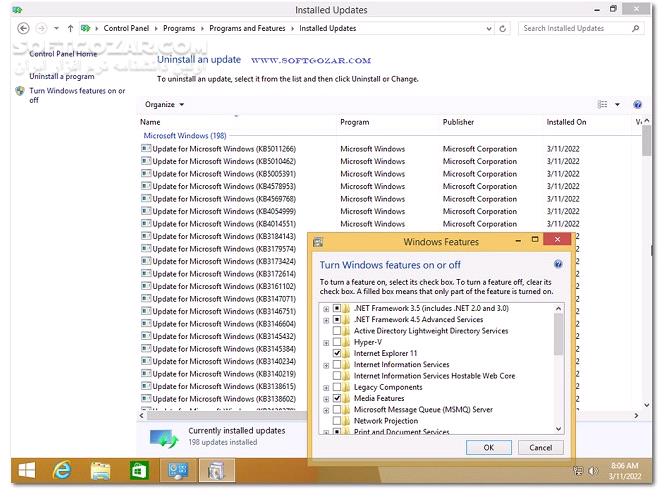Open the address bar history dropdown
Image resolution: width=665 pixels, height=497 pixels.
pos(489,28)
